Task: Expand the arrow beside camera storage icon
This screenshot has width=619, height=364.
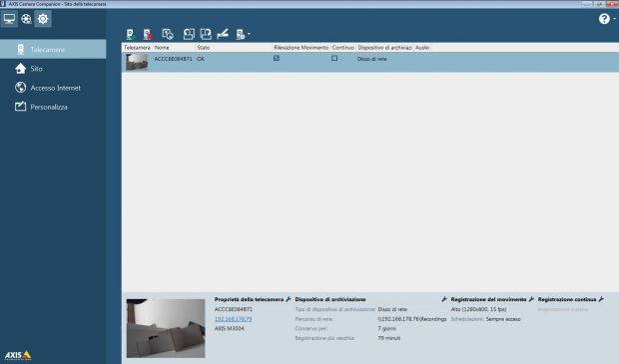Action: 249,34
